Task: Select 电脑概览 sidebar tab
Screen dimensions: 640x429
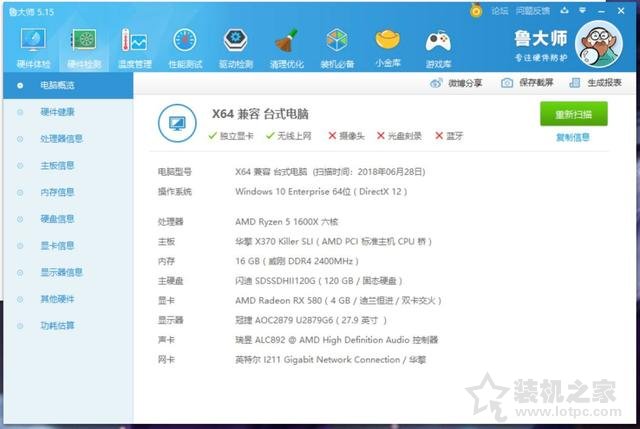Action: (x=68, y=85)
